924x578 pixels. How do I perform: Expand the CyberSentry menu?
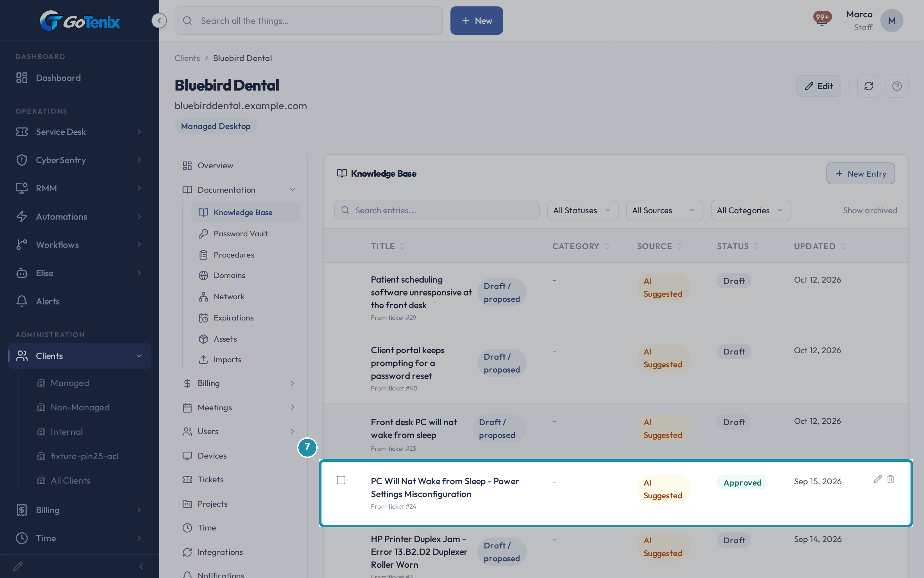tap(80, 160)
